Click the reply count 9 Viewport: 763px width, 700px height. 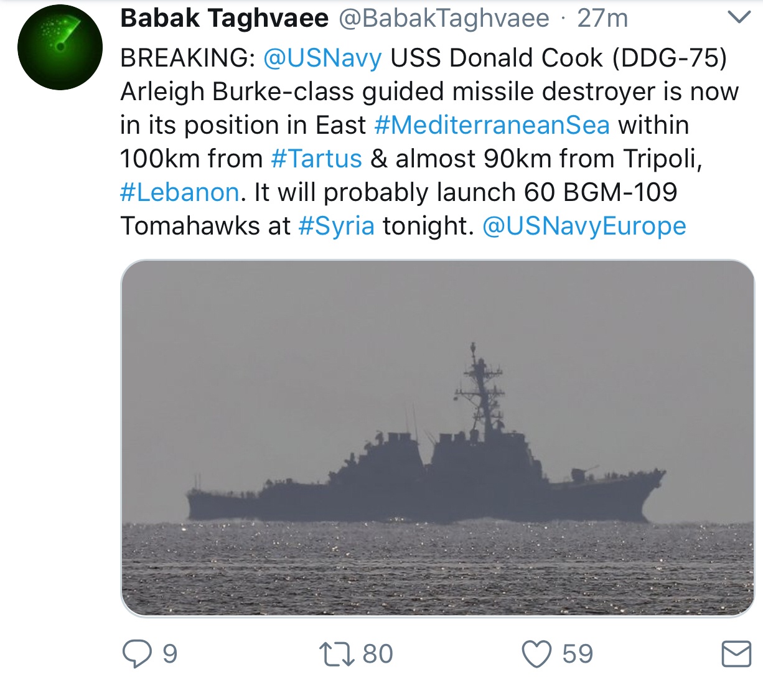pos(170,655)
